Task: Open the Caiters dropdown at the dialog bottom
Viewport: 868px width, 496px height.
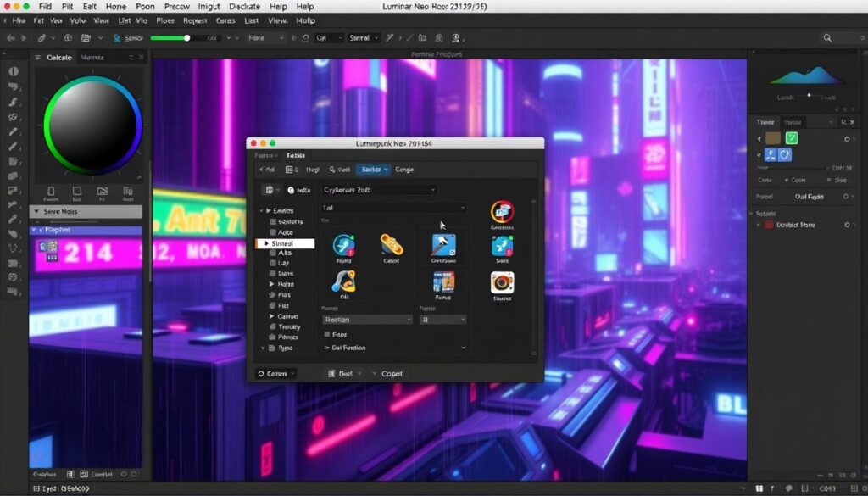Action: (275, 374)
